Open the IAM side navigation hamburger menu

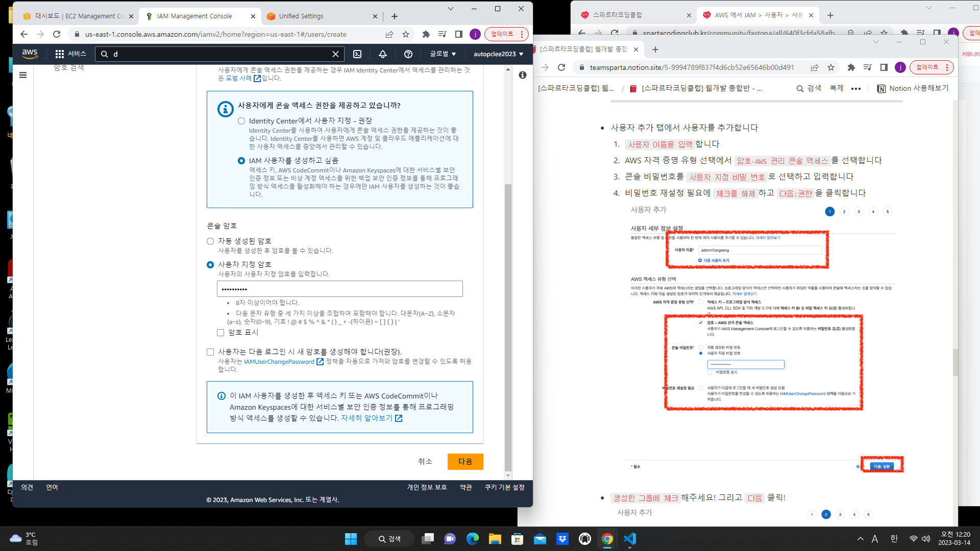click(x=23, y=75)
